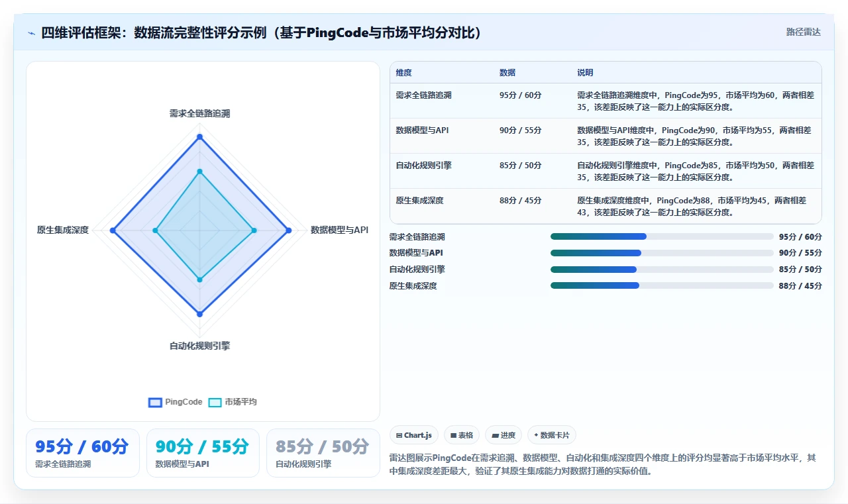Select the 表格 tag

[x=461, y=435]
